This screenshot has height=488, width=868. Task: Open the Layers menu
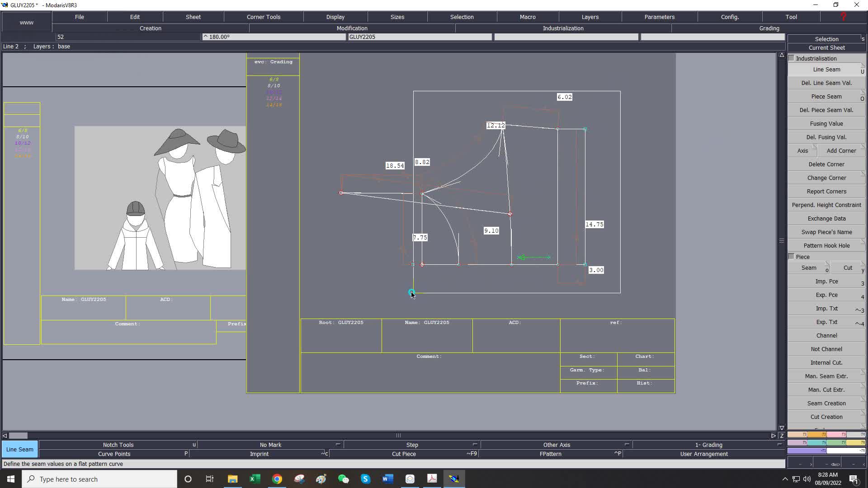click(x=590, y=17)
